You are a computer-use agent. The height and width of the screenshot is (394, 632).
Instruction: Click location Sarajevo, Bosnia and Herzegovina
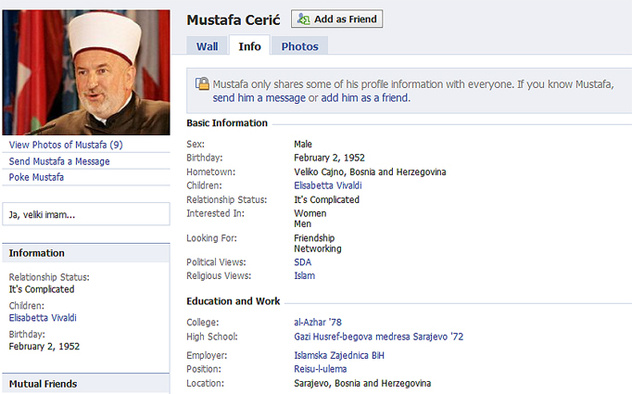click(362, 383)
